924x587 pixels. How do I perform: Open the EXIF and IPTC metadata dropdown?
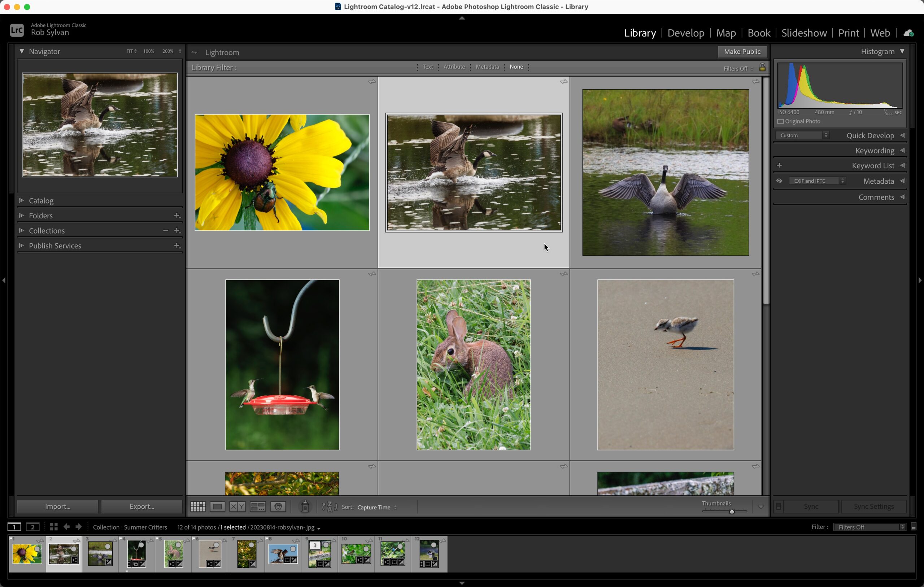pos(818,181)
